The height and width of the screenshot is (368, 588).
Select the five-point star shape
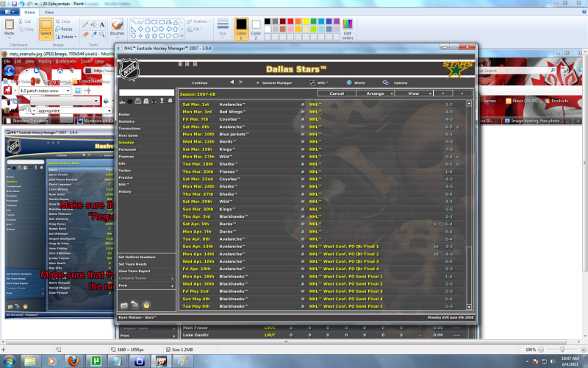coord(148,35)
